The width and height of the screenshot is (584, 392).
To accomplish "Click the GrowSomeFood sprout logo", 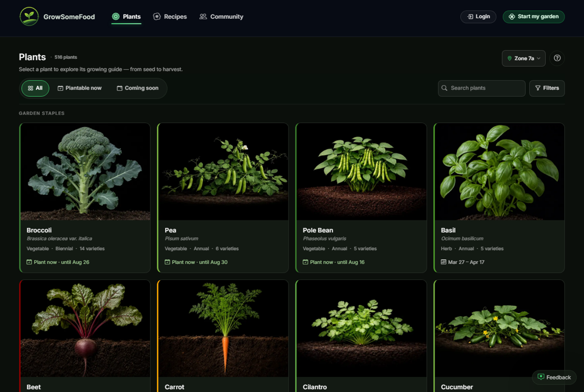I will 29,17.
